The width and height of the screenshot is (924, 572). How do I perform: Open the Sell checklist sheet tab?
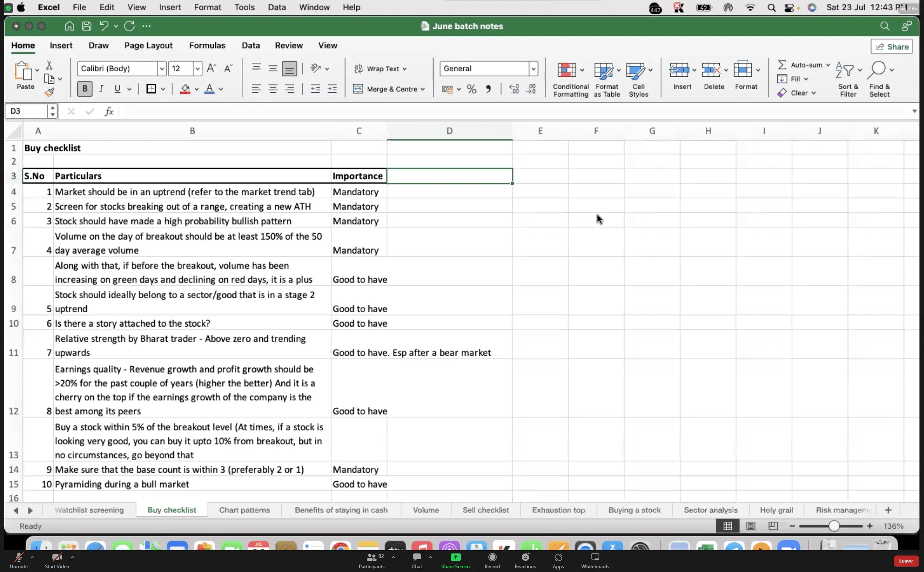(x=486, y=510)
